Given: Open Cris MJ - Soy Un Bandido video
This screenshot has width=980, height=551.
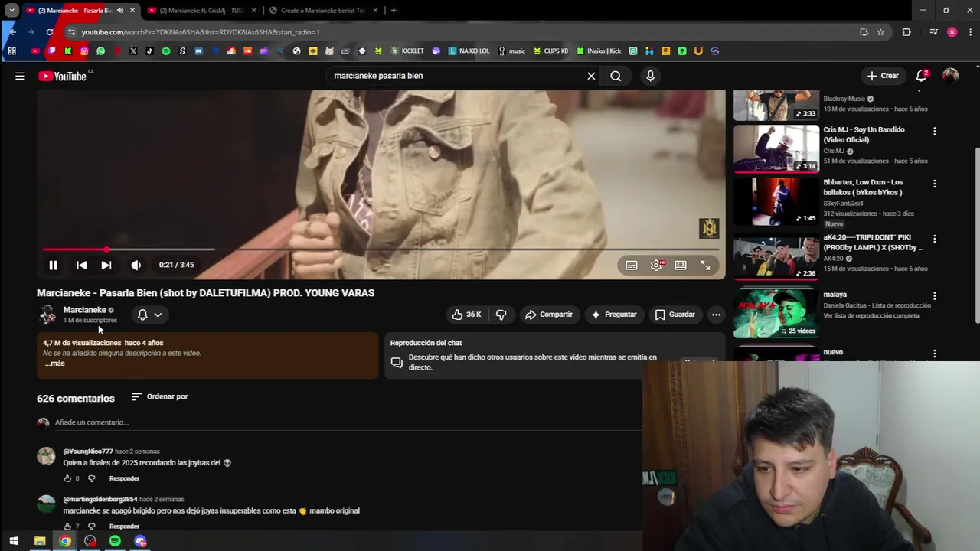Looking at the screenshot, I should tap(864, 134).
